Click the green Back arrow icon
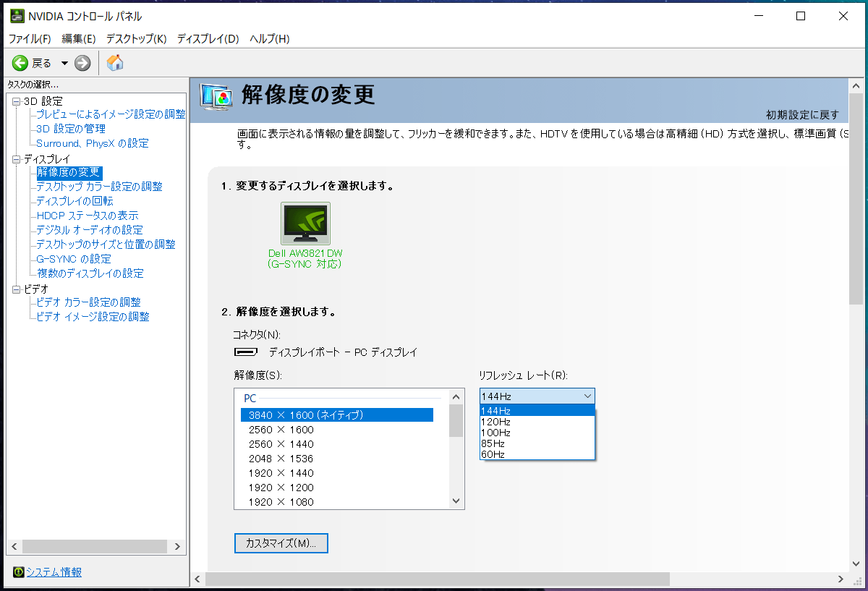Image resolution: width=868 pixels, height=591 pixels. (x=20, y=63)
